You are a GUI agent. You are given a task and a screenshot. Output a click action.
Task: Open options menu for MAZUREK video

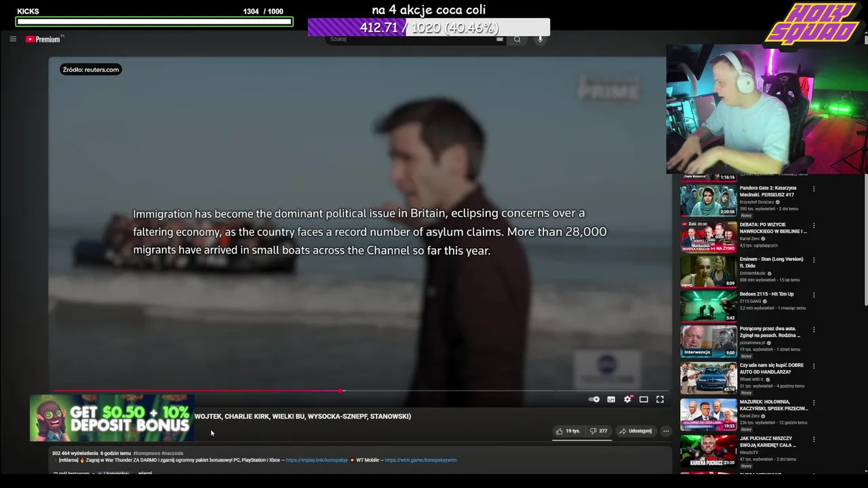814,403
